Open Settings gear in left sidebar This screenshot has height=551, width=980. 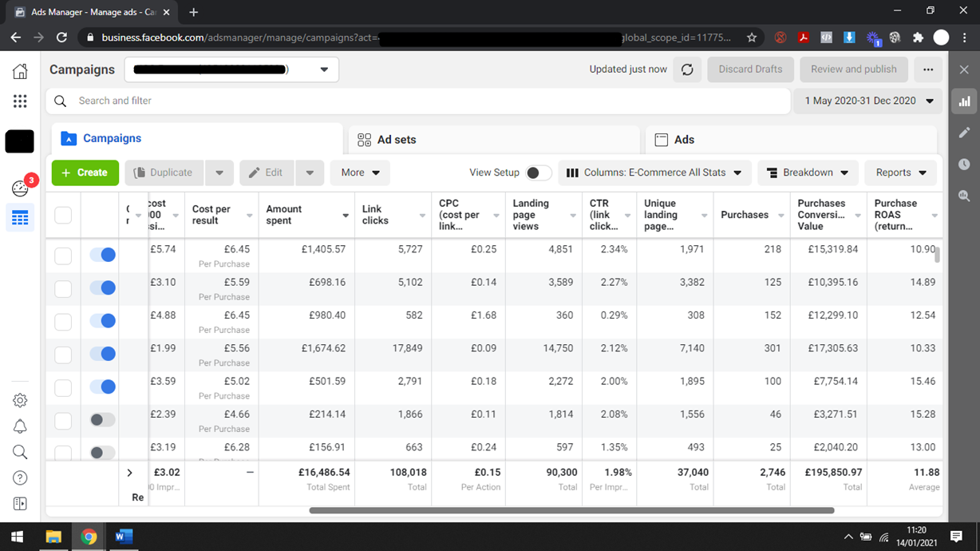(x=20, y=400)
